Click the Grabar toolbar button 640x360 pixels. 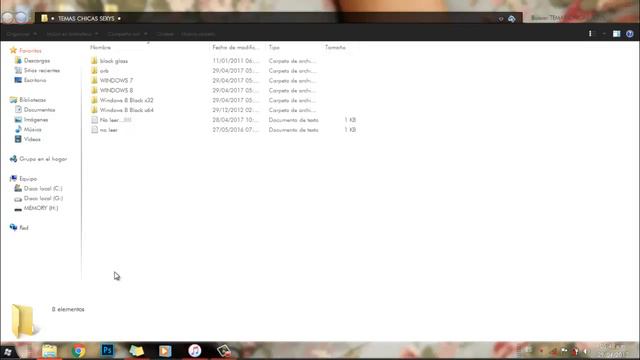coord(165,34)
